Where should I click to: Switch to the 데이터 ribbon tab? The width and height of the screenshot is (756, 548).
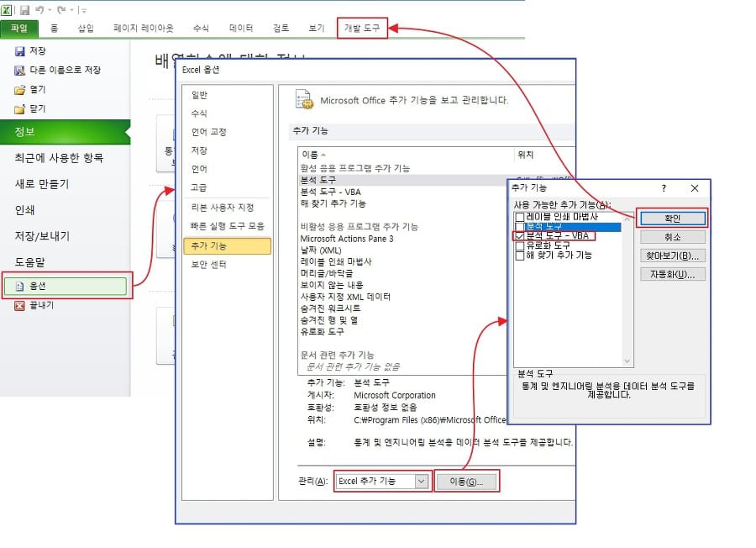[241, 29]
